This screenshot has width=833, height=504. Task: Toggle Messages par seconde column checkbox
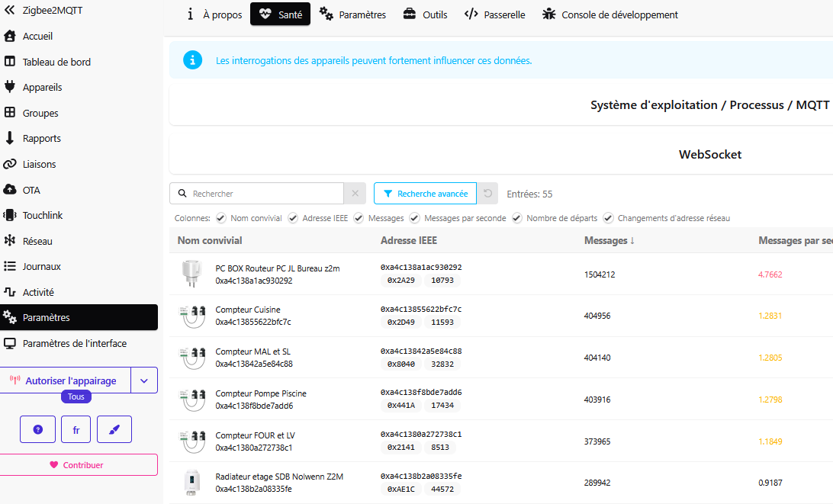tap(414, 218)
